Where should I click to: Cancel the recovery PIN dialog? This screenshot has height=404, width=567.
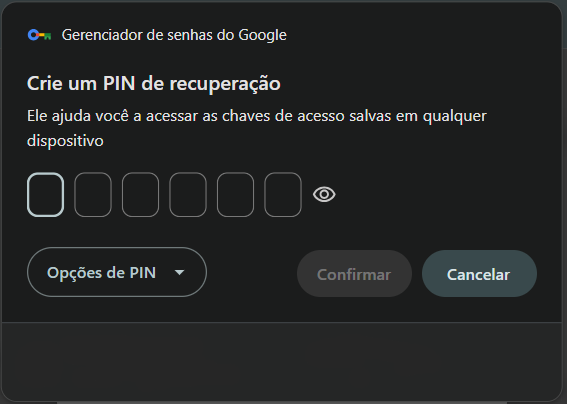(x=479, y=274)
